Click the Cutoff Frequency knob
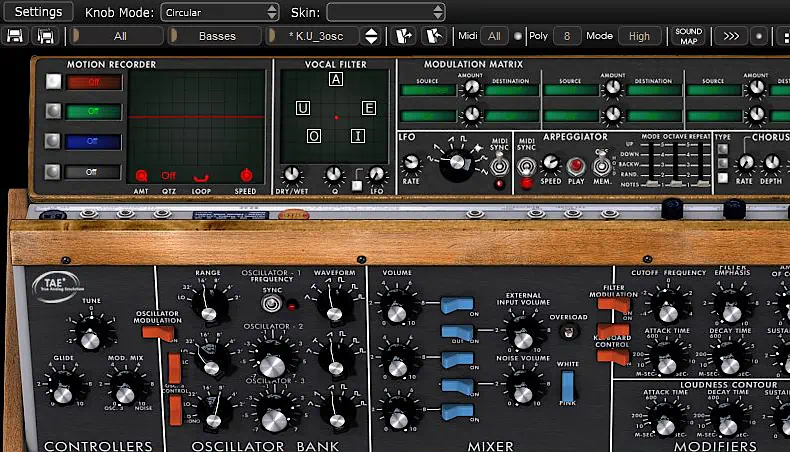Image resolution: width=790 pixels, height=452 pixels. tap(668, 306)
